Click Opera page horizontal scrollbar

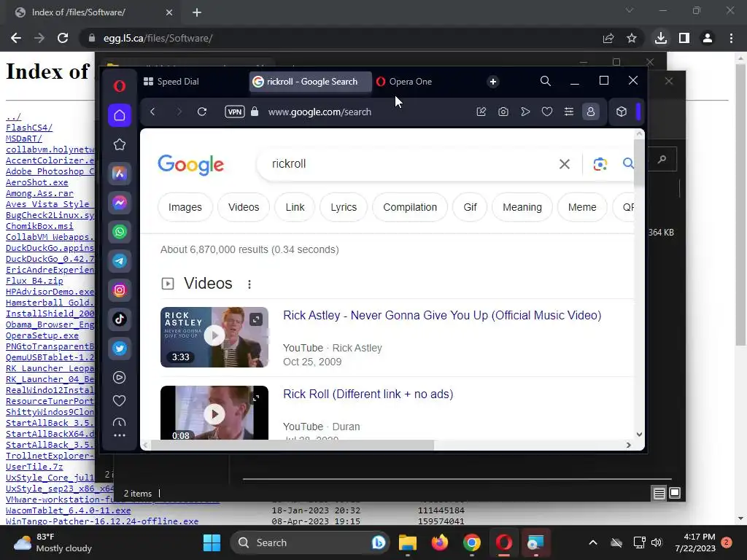point(293,445)
